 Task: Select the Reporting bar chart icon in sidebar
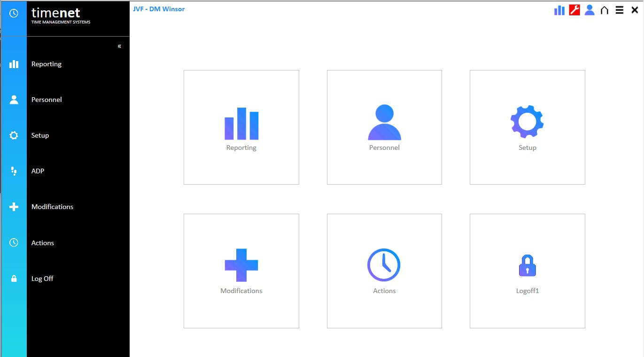(14, 64)
